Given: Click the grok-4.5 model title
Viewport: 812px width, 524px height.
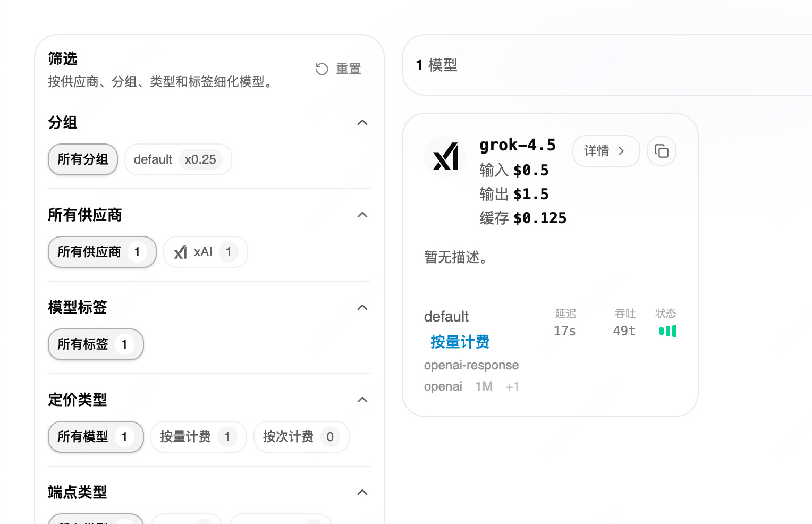Looking at the screenshot, I should [x=518, y=145].
